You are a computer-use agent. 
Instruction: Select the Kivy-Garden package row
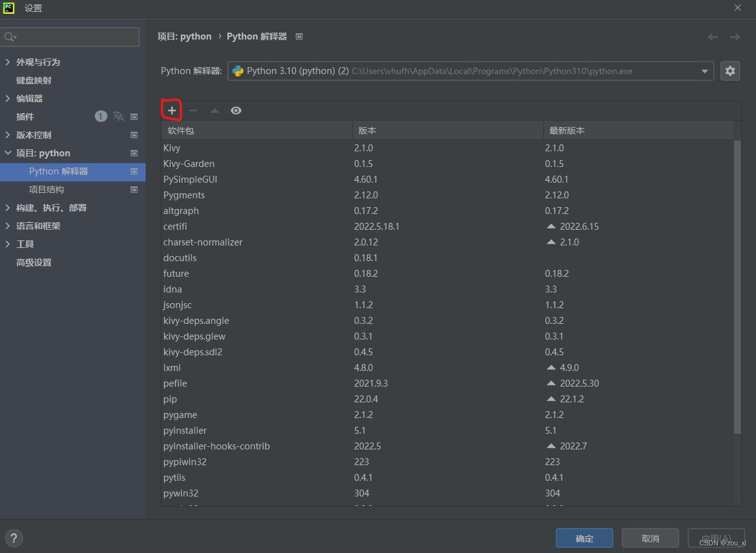pos(447,164)
